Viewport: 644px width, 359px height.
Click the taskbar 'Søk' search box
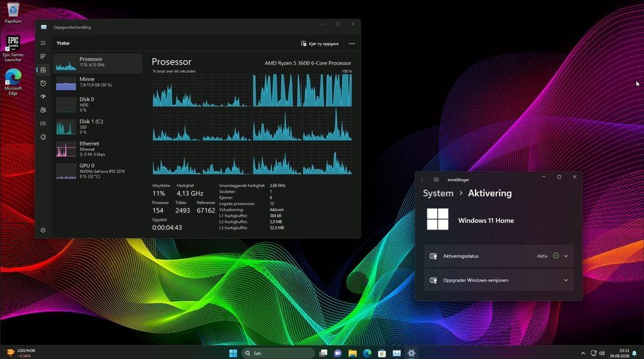coord(278,353)
